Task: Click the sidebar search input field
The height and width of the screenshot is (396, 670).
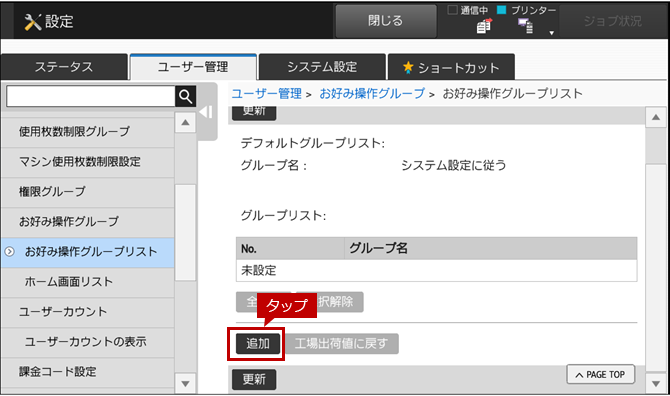Action: coord(91,97)
